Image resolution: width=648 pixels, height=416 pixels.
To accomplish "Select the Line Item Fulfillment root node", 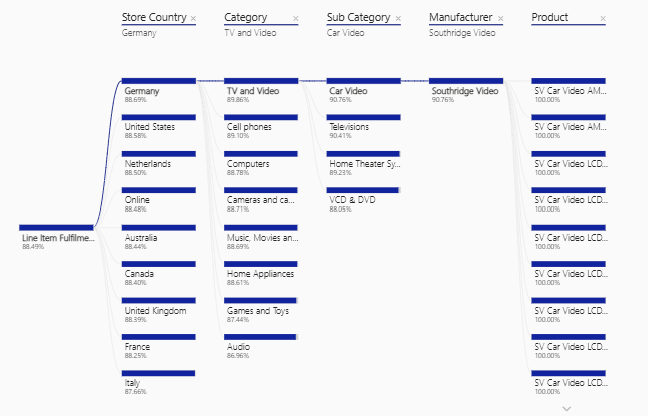I will point(57,238).
